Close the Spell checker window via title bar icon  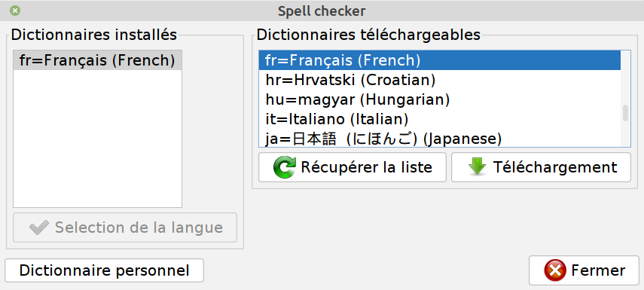(x=15, y=11)
